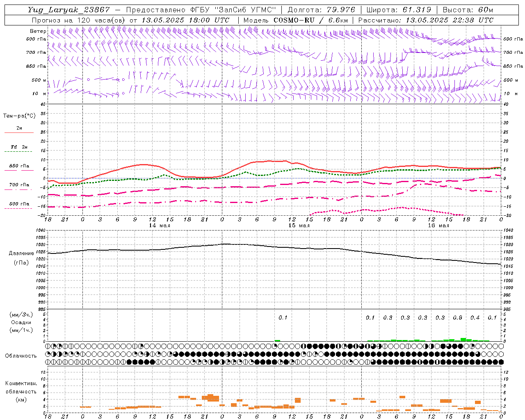Click the 16 мая date label

tap(438, 226)
